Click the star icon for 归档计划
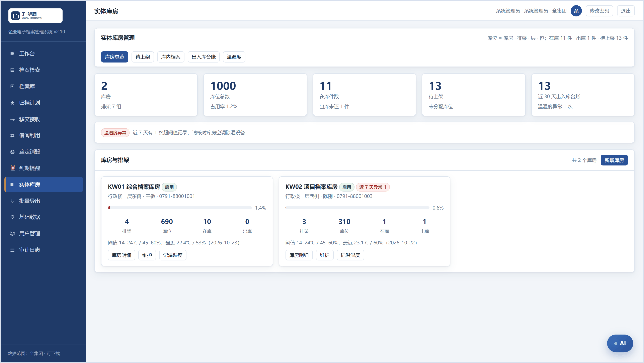This screenshot has width=644, height=363. tap(12, 103)
